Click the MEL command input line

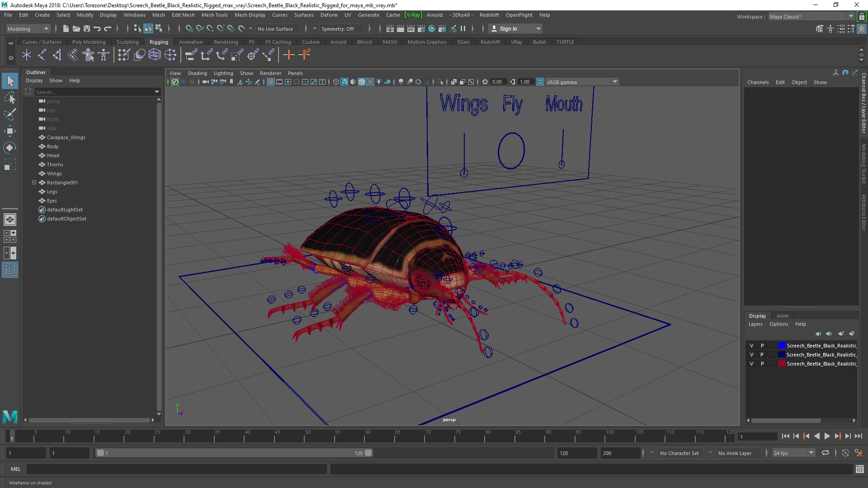(176, 469)
